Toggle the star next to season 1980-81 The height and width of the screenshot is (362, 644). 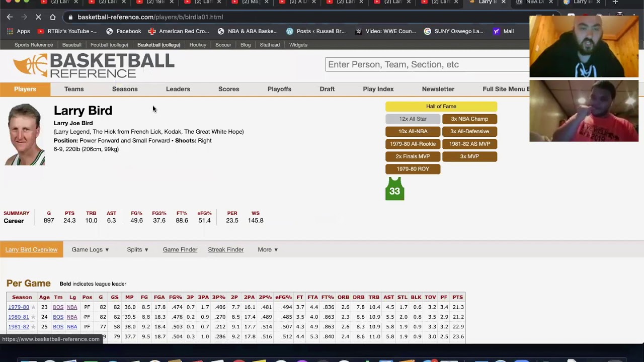tap(33, 317)
